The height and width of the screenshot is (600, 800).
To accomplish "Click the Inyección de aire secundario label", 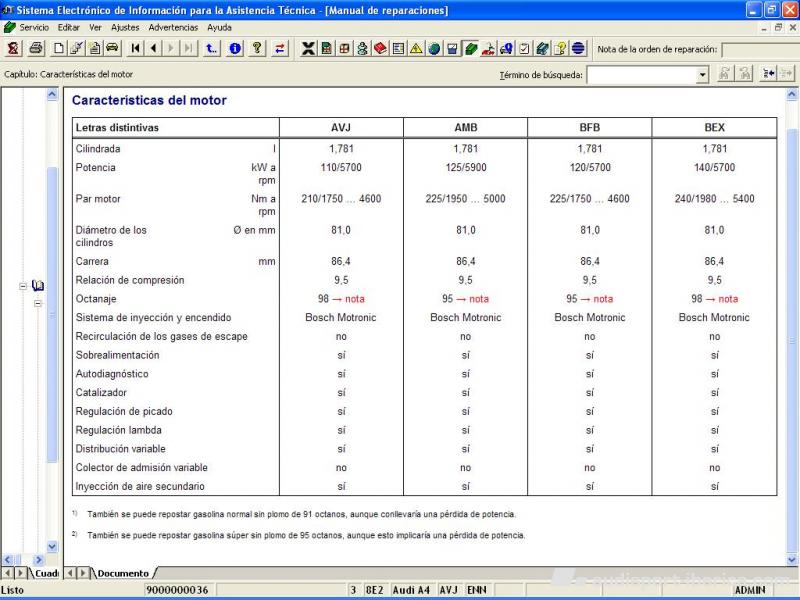I will (x=140, y=487).
